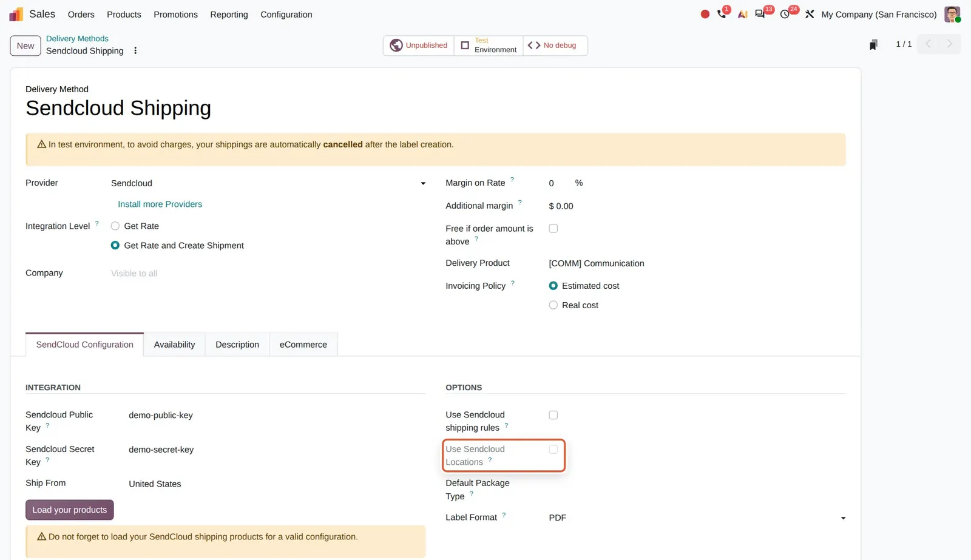Open the phone calls icon with badge
971x560 pixels.
coord(722,13)
